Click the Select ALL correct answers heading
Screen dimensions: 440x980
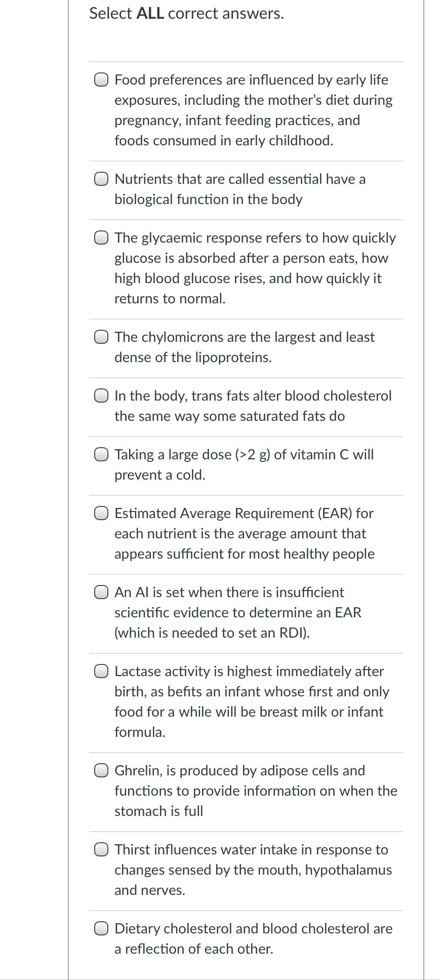pyautogui.click(x=185, y=13)
